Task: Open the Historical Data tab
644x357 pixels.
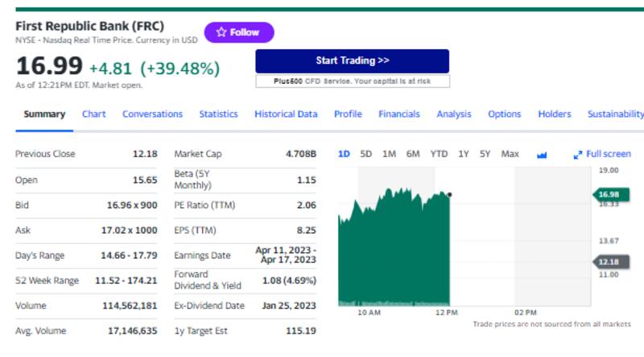Action: (286, 114)
